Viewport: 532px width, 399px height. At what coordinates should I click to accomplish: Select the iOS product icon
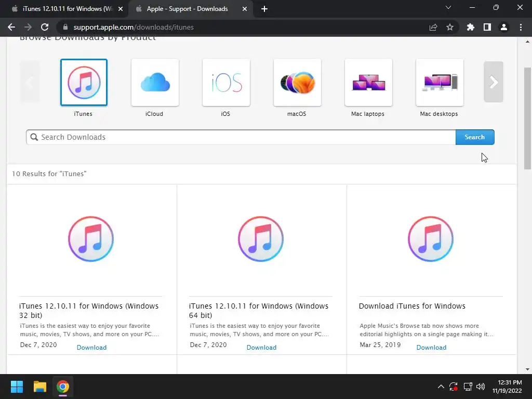pos(227,83)
